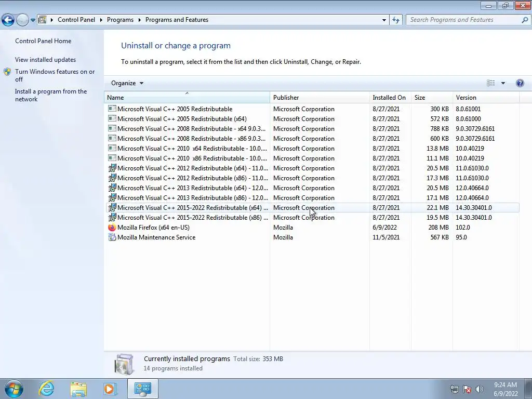Click Programs breadcrumb in address bar
The width and height of the screenshot is (532, 399).
tap(120, 20)
